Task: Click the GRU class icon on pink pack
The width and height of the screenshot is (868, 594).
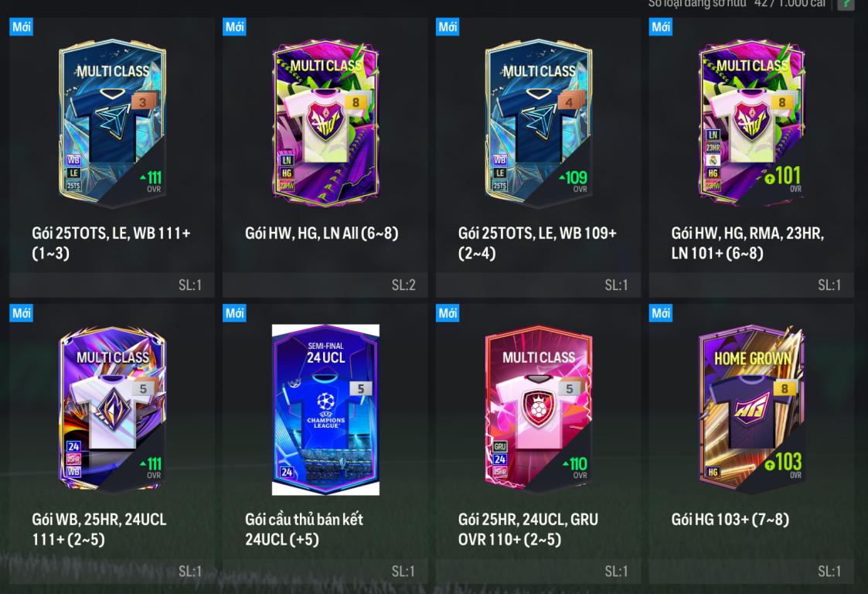Action: 500,446
